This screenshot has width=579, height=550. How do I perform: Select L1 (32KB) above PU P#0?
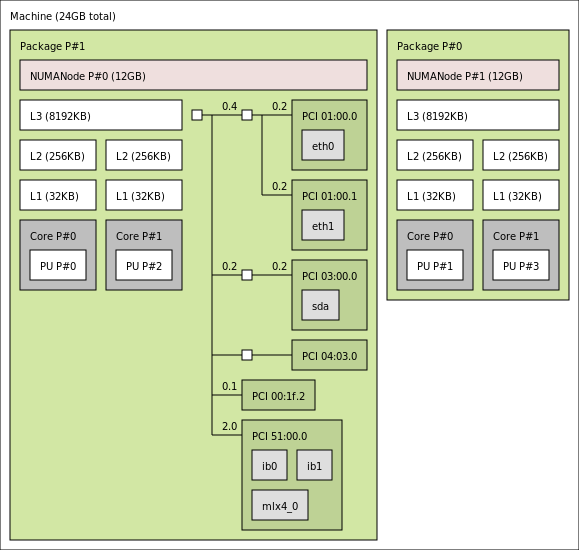coord(58,195)
